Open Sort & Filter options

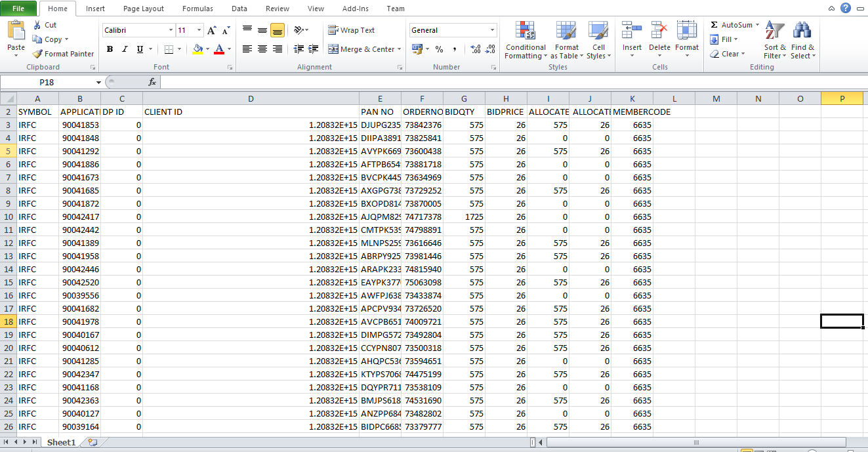click(775, 40)
